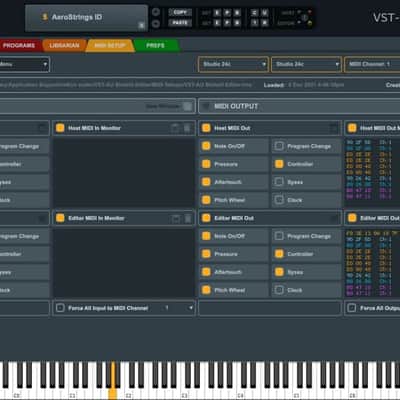Image resolution: width=400 pixels, height=400 pixels.
Task: Click clipboard icon in Editor MIDI In Monitor header
Action: [x=175, y=218]
